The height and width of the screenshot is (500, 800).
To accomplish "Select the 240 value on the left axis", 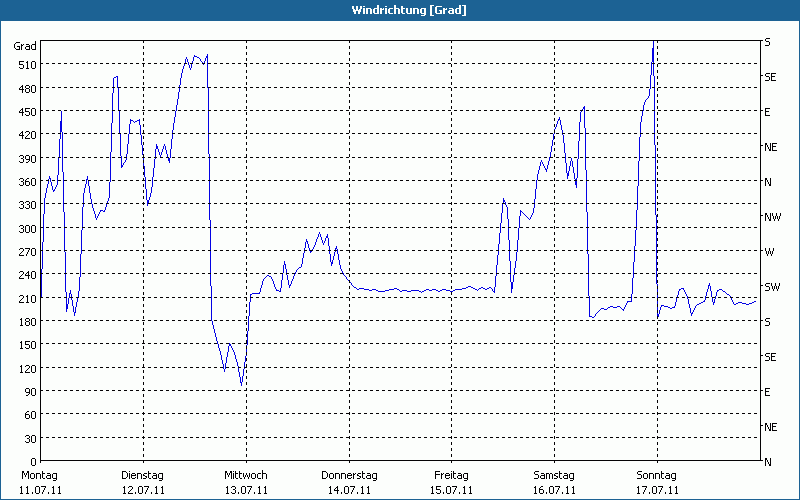I will pos(28,275).
